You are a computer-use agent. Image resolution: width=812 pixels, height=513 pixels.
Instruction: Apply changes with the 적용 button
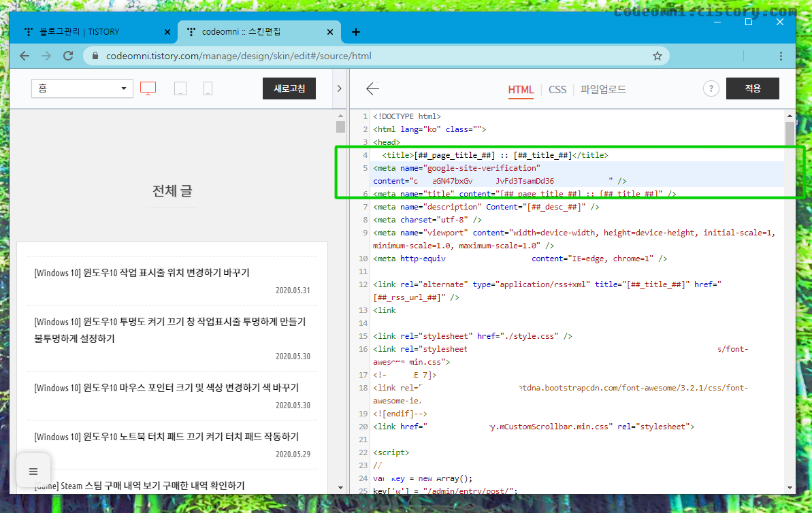[x=753, y=88]
